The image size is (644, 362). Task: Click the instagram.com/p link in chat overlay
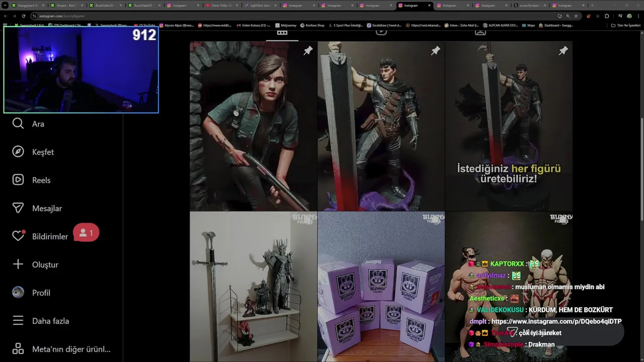coord(556,321)
